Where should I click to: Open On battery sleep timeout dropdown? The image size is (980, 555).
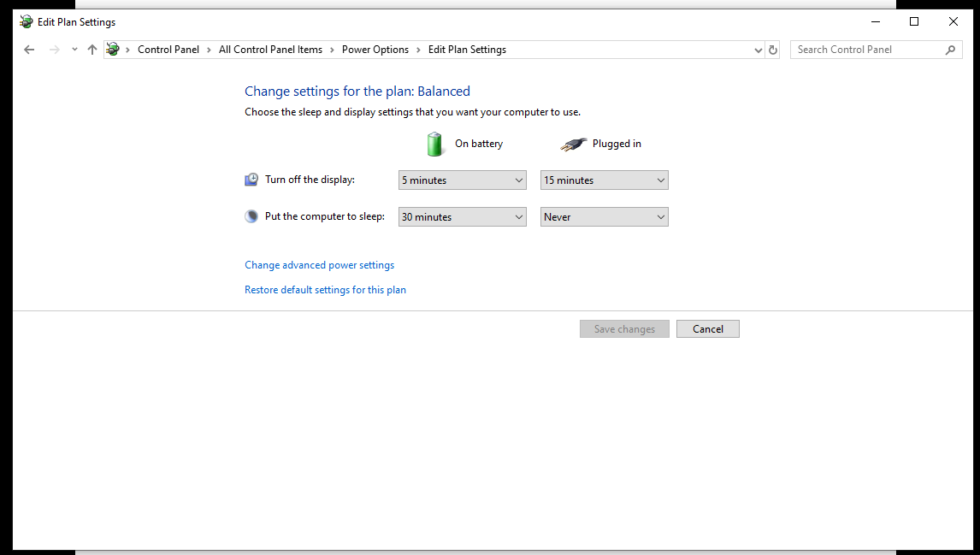462,217
